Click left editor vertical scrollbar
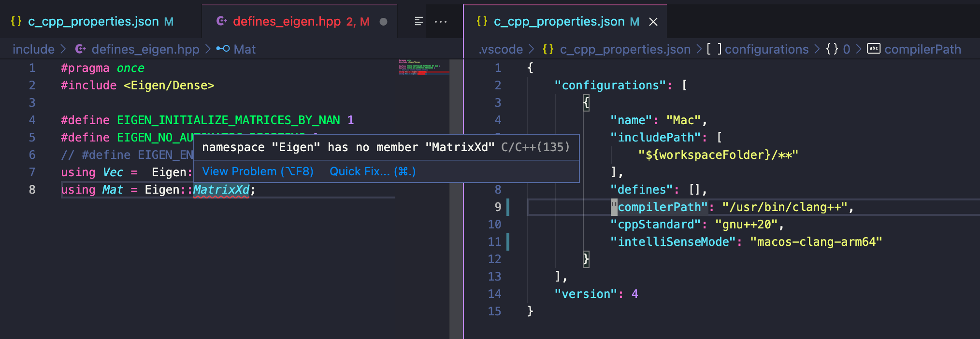This screenshot has height=339, width=980. tap(456, 199)
